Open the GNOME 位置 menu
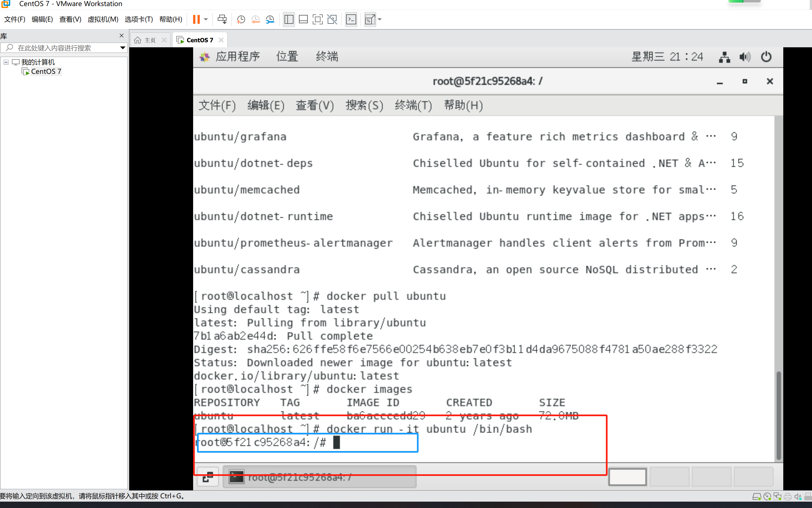Image resolution: width=812 pixels, height=508 pixels. [x=287, y=56]
